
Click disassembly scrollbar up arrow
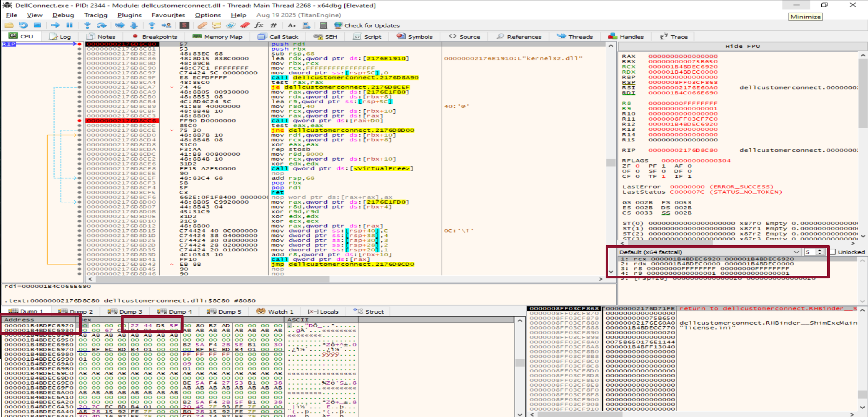click(611, 46)
